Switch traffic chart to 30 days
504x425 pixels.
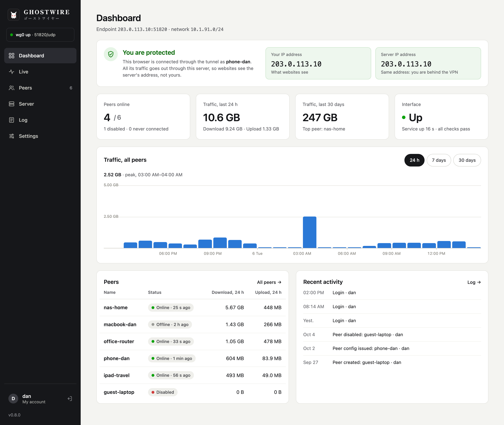(x=467, y=160)
